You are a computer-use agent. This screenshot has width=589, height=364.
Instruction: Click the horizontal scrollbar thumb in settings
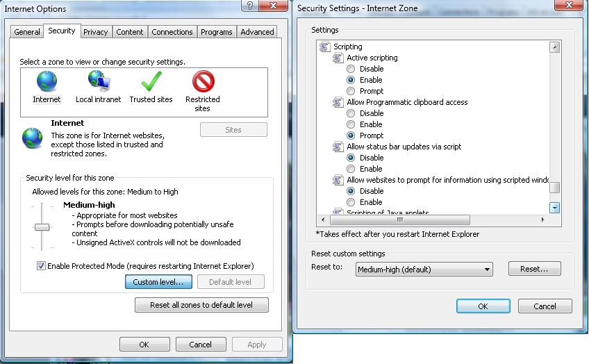399,220
